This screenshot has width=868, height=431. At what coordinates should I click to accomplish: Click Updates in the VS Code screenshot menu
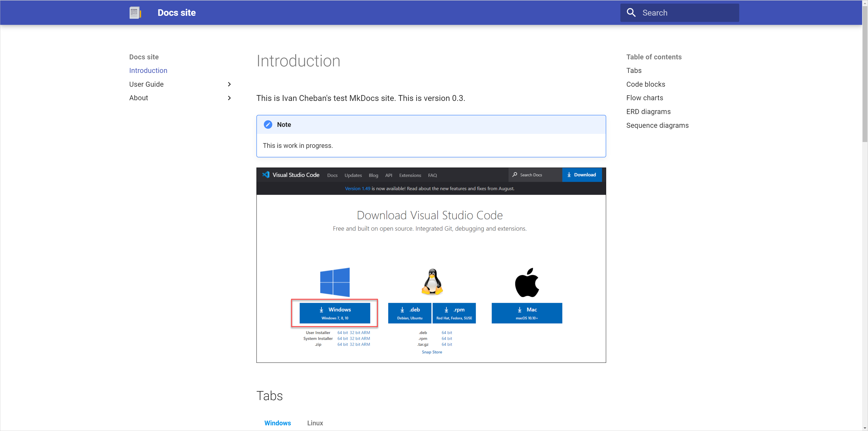tap(353, 175)
